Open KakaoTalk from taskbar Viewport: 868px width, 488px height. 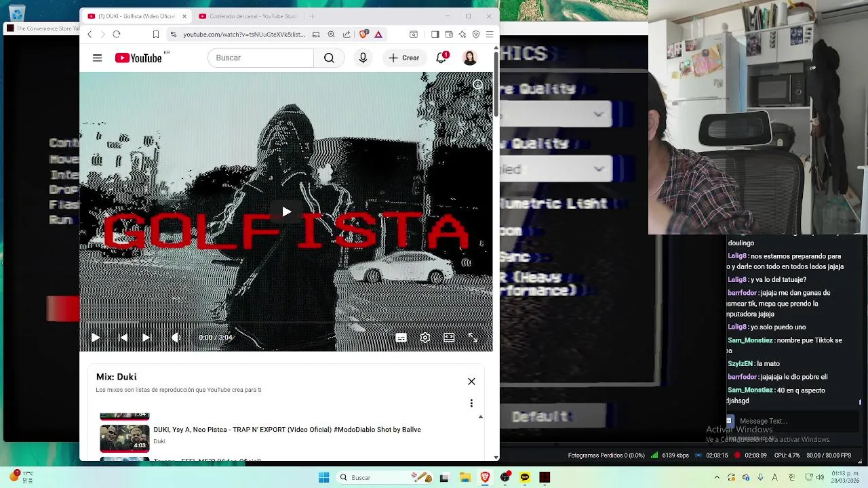(525, 478)
